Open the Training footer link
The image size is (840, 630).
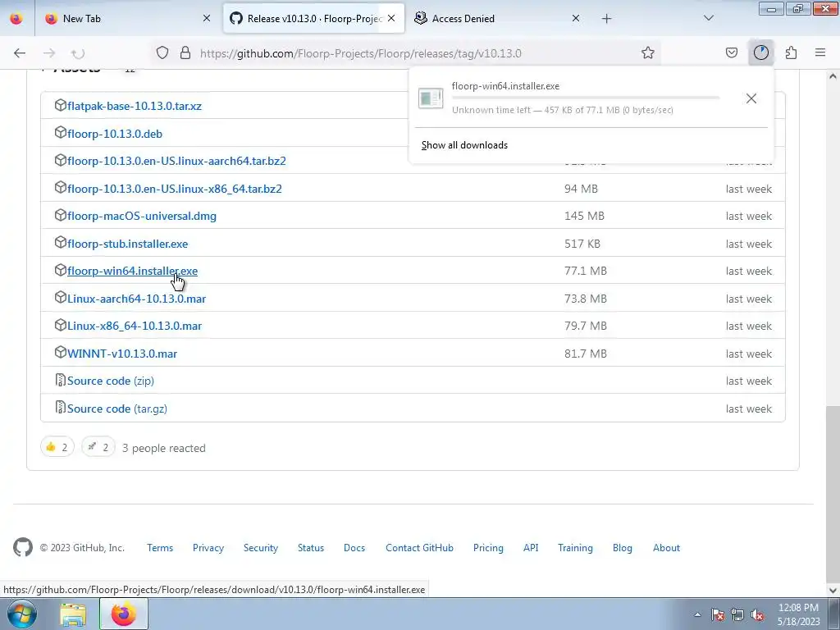click(575, 547)
